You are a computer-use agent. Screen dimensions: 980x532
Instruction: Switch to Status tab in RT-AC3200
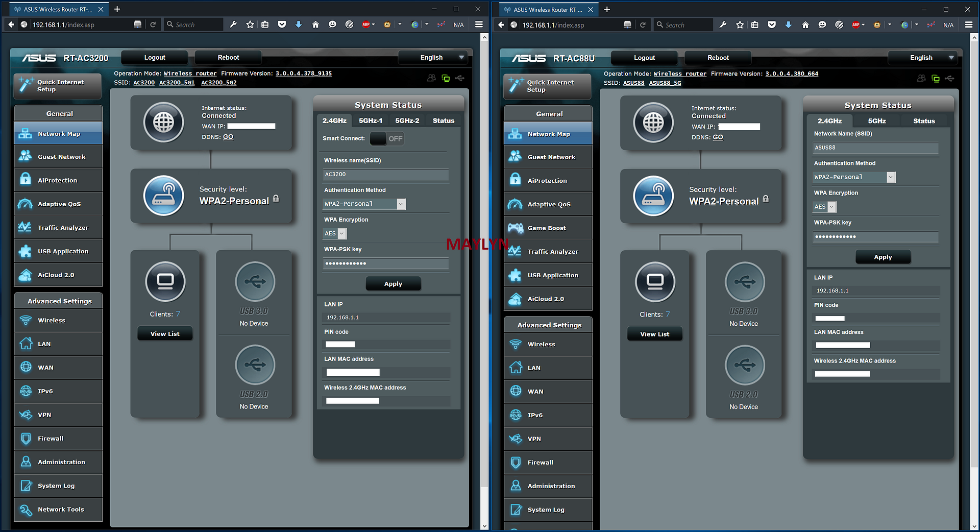coord(444,120)
